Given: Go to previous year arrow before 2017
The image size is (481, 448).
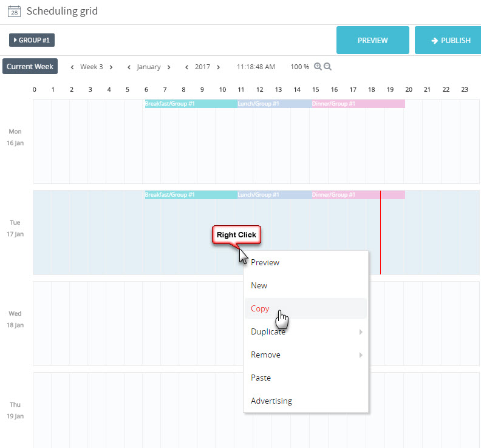Looking at the screenshot, I should [x=186, y=67].
